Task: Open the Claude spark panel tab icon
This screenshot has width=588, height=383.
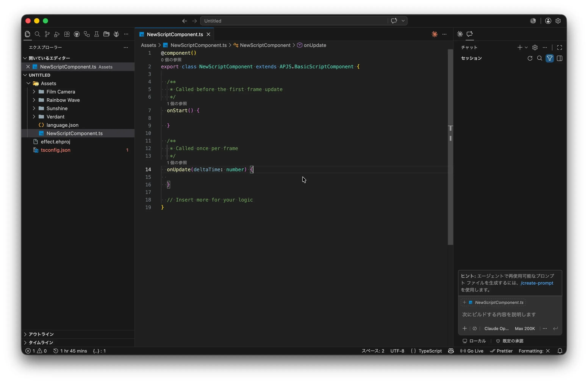Action: [460, 34]
